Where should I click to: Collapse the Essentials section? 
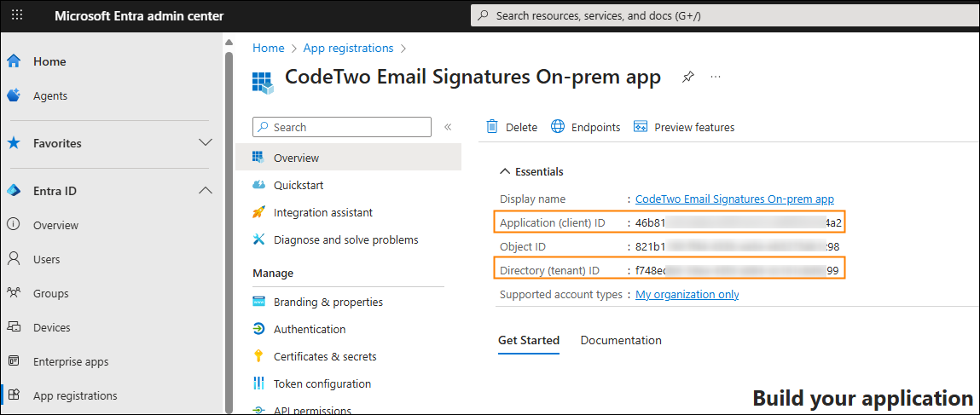coord(505,171)
